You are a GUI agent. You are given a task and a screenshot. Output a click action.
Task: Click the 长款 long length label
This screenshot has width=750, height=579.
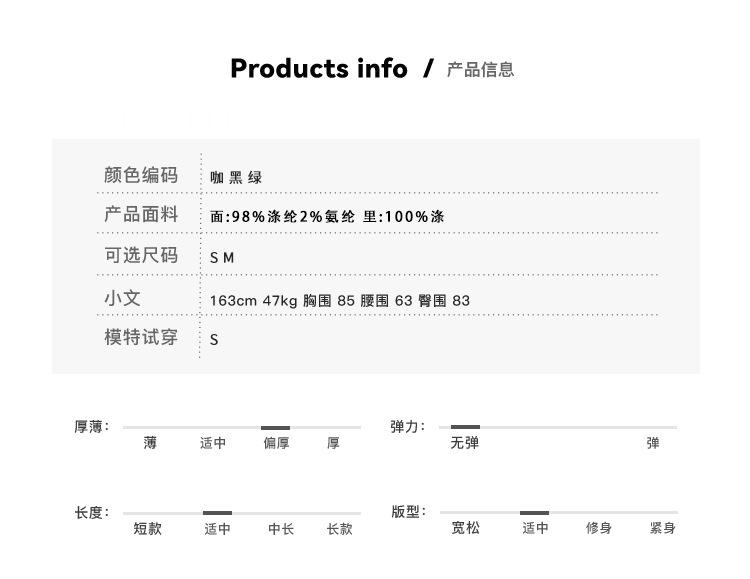click(x=339, y=529)
